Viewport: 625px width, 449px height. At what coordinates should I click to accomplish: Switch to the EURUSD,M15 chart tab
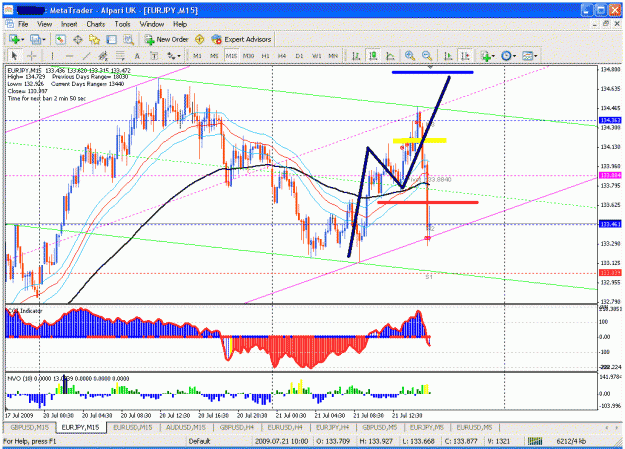(133, 427)
